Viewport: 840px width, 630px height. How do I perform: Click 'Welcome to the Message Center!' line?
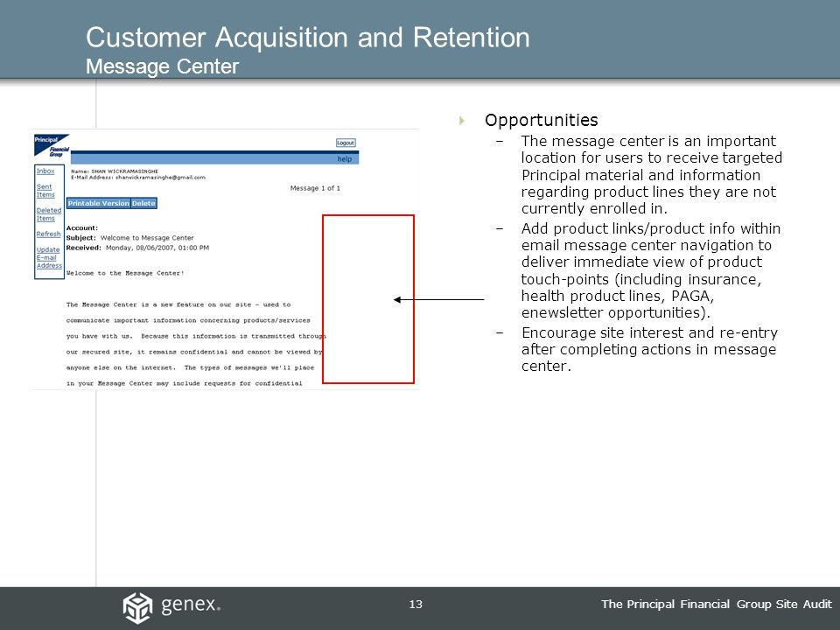pos(125,273)
